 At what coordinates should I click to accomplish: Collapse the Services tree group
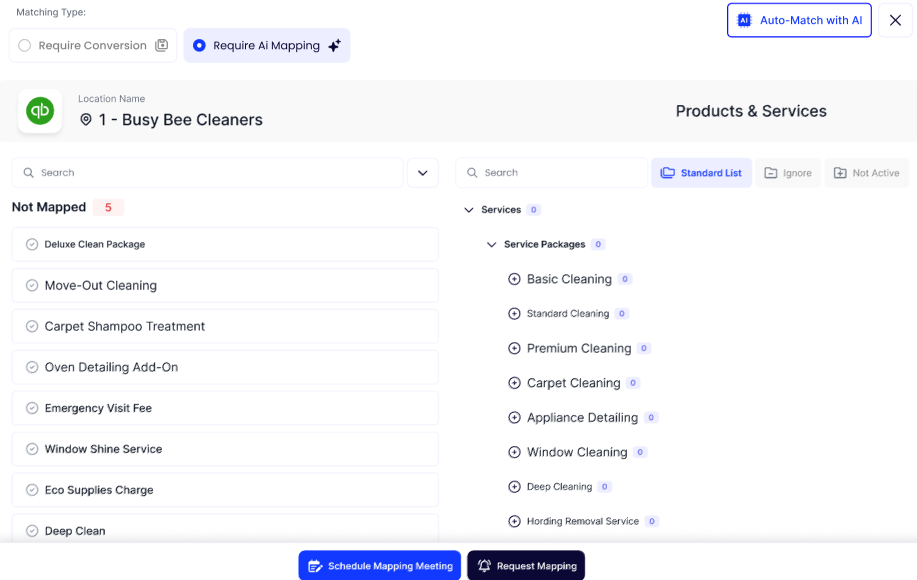pyautogui.click(x=469, y=210)
